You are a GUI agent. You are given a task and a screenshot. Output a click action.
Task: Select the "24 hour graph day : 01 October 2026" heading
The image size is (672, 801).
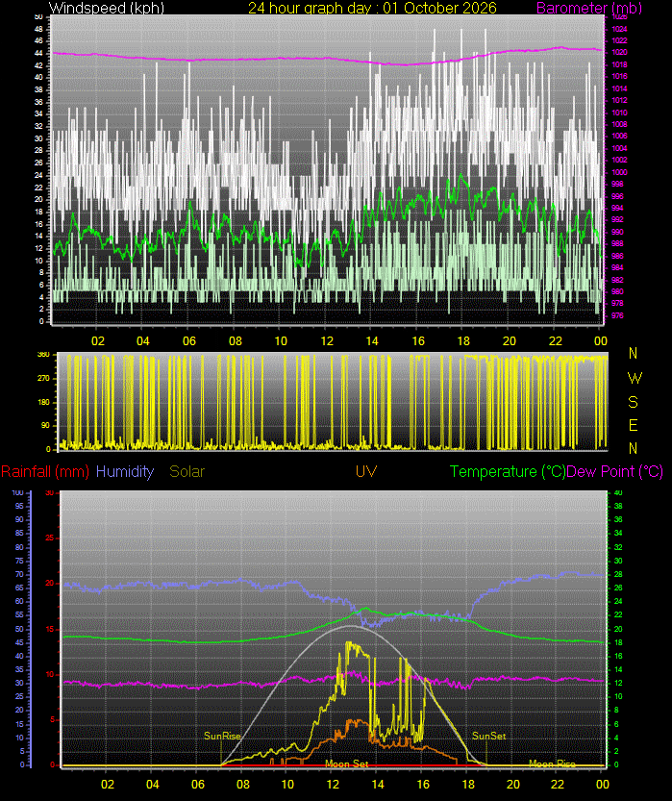(x=372, y=8)
